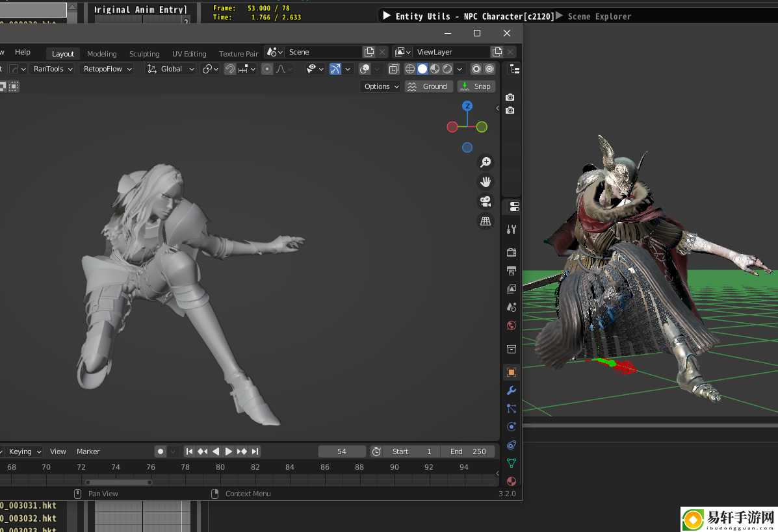
Task: Toggle snapping magnet button
Action: click(229, 69)
